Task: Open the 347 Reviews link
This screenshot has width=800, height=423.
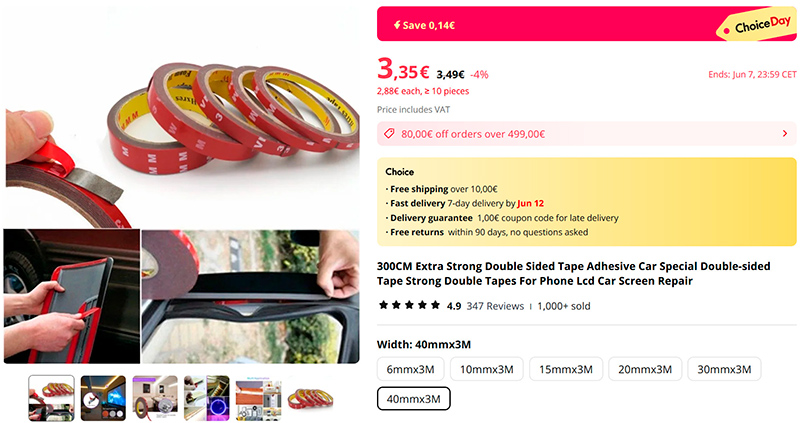Action: 495,305
